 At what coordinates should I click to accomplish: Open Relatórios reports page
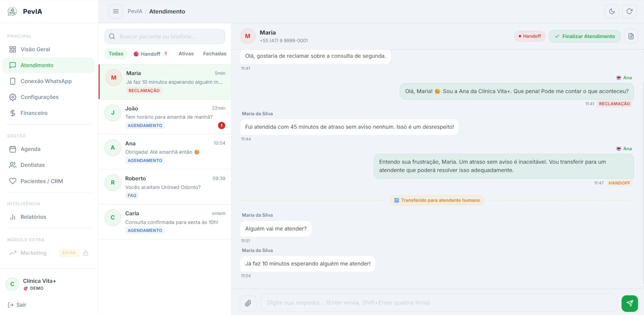pos(49,217)
